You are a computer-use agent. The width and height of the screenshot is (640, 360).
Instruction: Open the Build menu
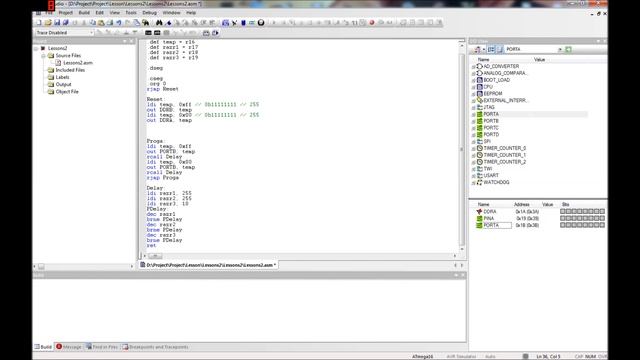84,13
